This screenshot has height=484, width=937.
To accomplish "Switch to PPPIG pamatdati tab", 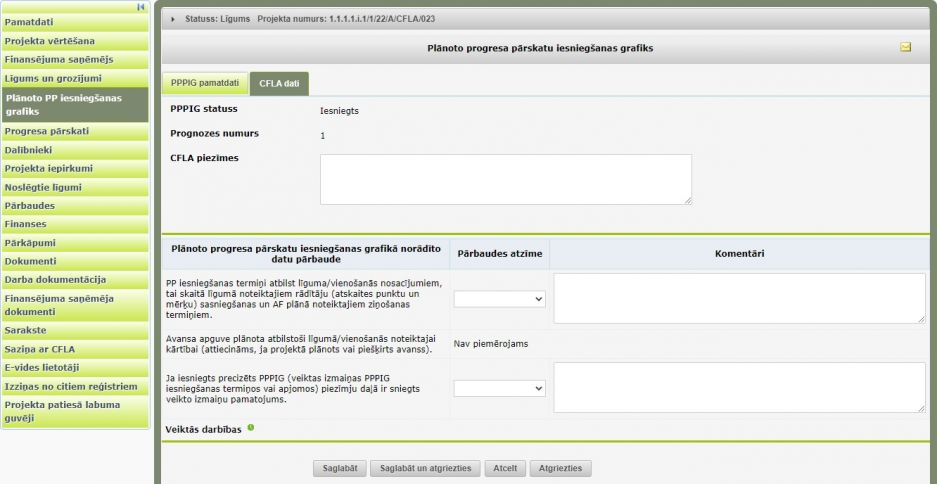I will (x=203, y=83).
